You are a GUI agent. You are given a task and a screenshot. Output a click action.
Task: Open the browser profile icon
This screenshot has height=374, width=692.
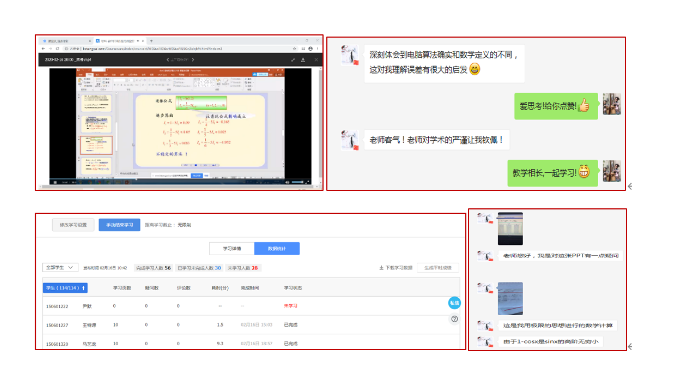310,49
